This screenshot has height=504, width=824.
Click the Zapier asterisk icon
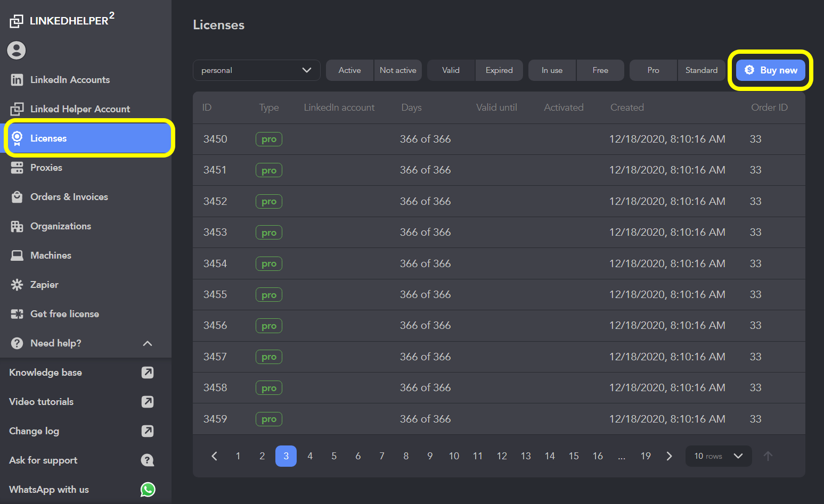[x=17, y=285]
